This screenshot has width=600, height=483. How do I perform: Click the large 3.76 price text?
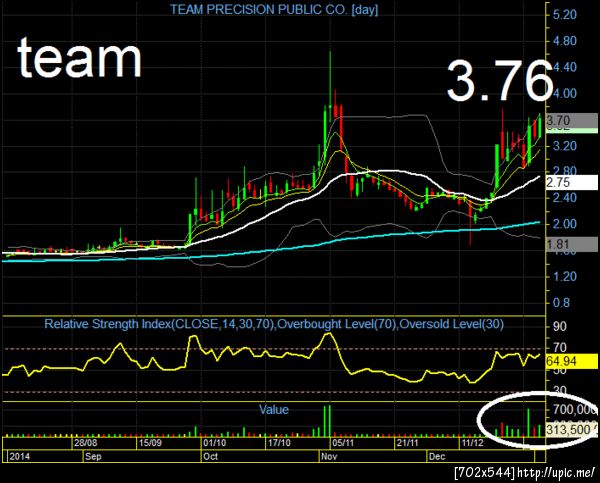[x=500, y=81]
